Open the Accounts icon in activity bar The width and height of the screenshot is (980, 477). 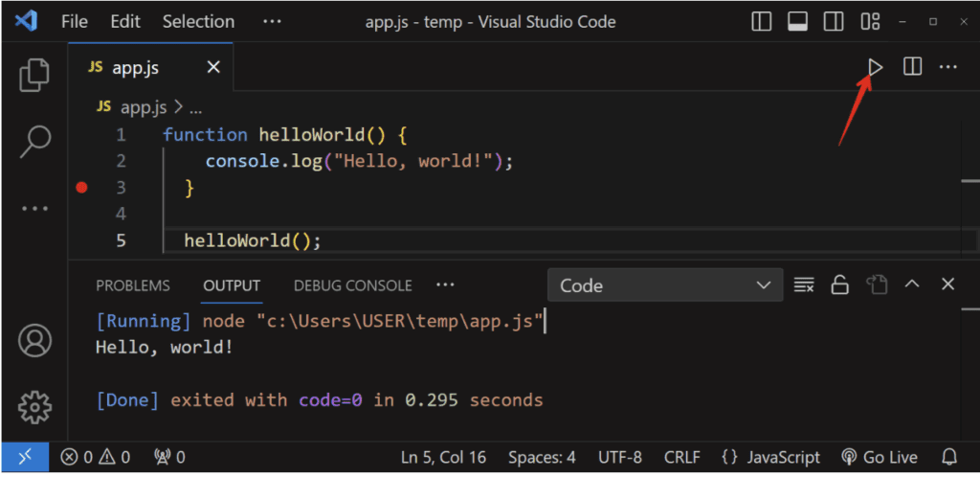35,340
